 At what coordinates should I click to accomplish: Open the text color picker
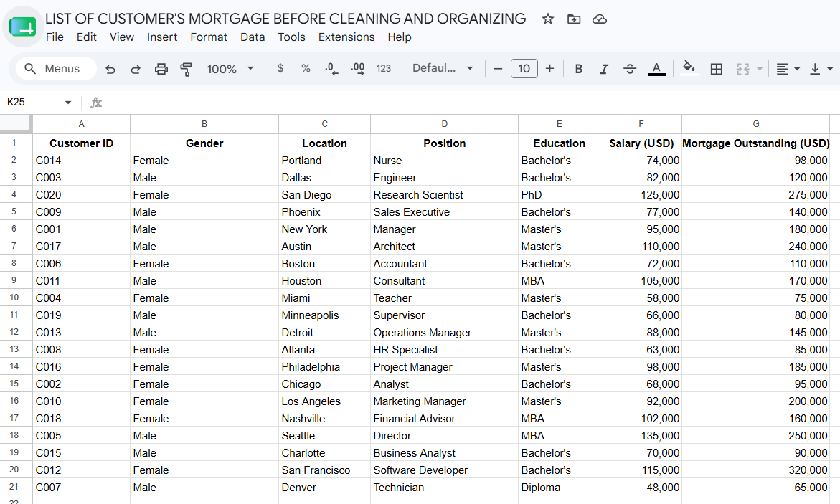tap(657, 69)
